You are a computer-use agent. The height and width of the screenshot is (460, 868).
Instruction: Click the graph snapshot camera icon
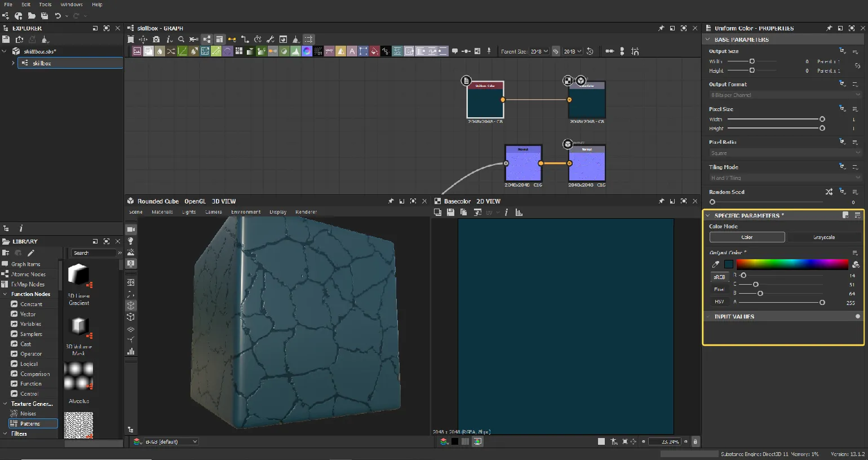pos(156,39)
